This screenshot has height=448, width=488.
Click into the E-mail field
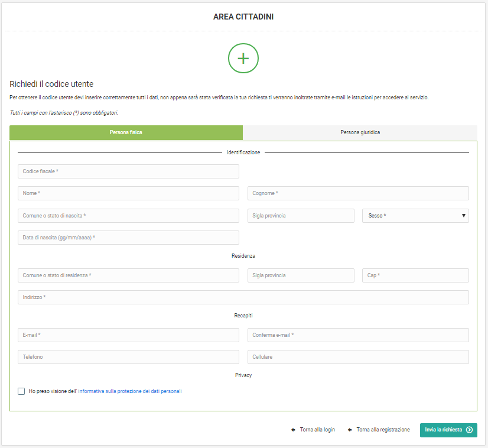(x=128, y=335)
